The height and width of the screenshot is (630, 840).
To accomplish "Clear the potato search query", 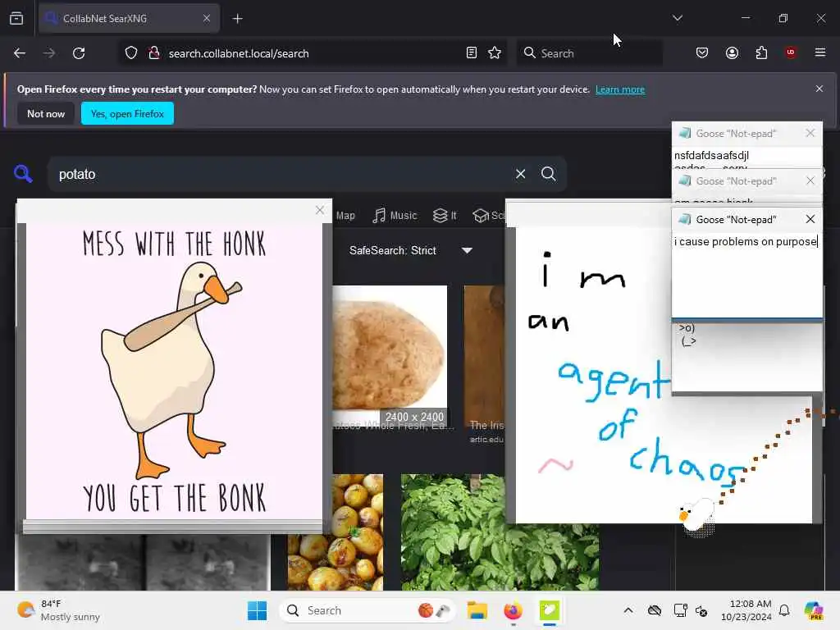I will coord(520,174).
